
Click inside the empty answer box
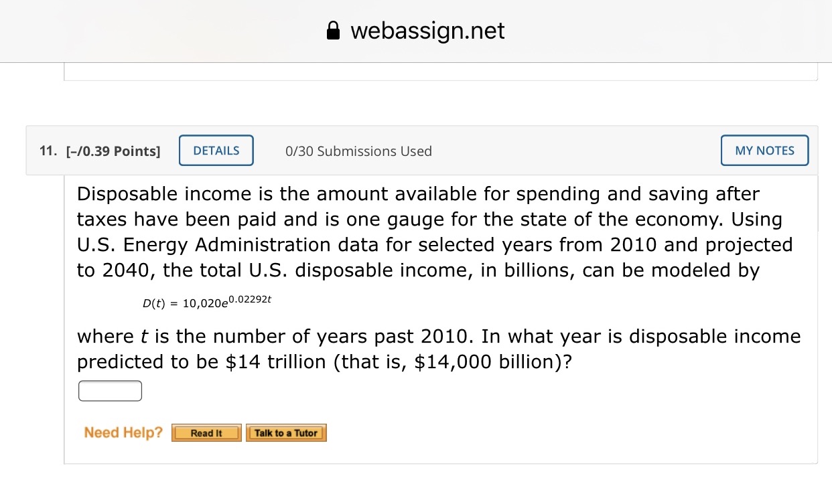(109, 390)
